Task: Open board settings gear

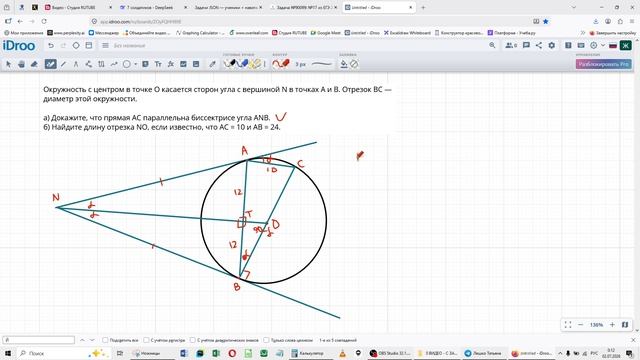Action: click(x=551, y=45)
